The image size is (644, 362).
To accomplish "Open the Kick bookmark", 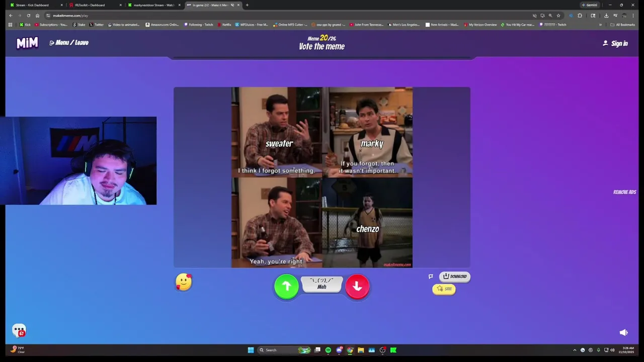I will tap(25, 25).
